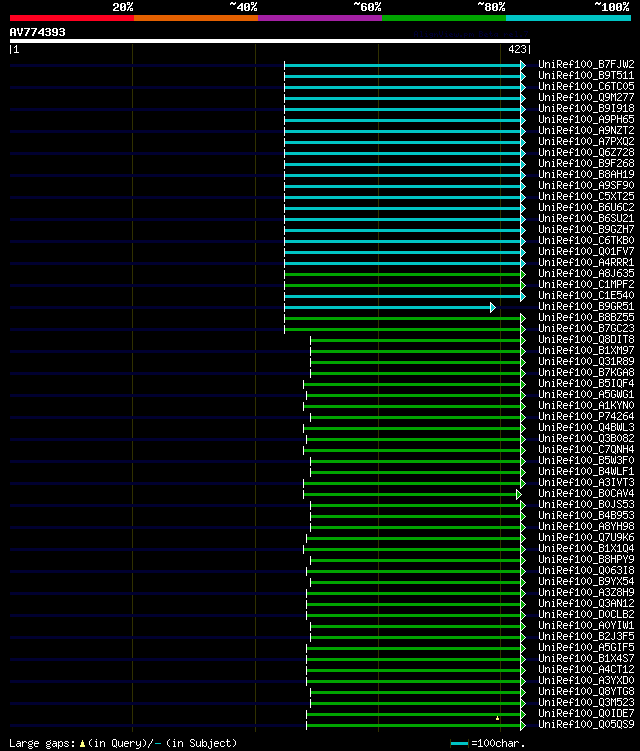Screen dimensions: 640x751
Task: Click query end position label 423
Action: pyautogui.click(x=517, y=49)
